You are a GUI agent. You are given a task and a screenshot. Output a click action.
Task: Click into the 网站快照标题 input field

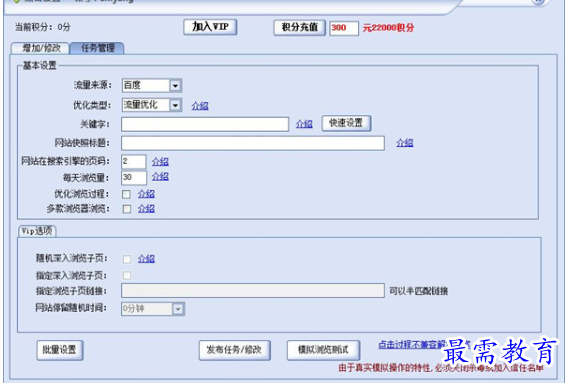tap(253, 143)
